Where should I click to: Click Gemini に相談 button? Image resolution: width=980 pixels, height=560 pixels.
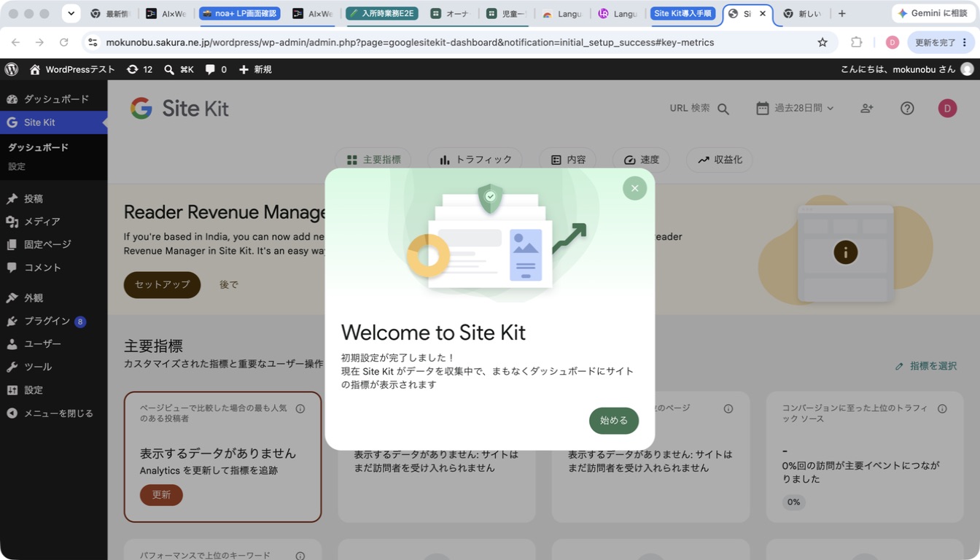pos(933,13)
